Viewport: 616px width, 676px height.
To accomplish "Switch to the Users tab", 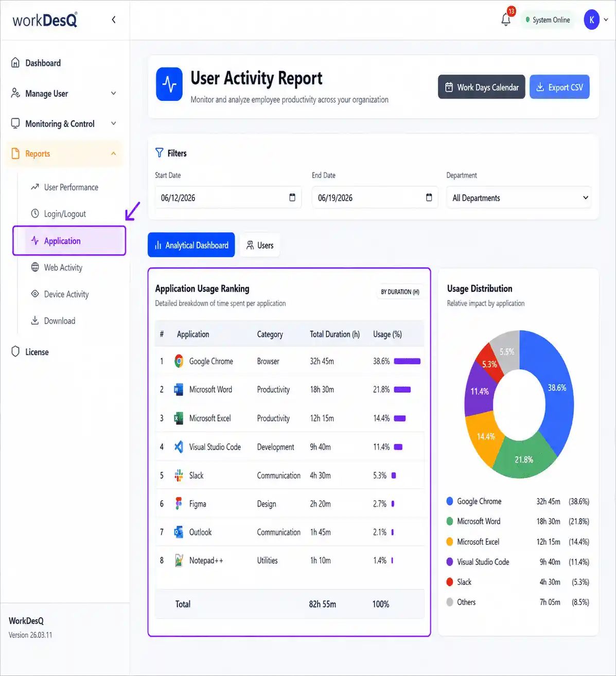I will click(260, 245).
